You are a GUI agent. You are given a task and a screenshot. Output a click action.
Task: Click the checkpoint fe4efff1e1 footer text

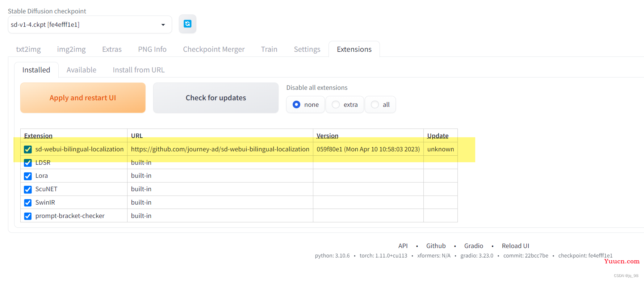(x=585, y=256)
